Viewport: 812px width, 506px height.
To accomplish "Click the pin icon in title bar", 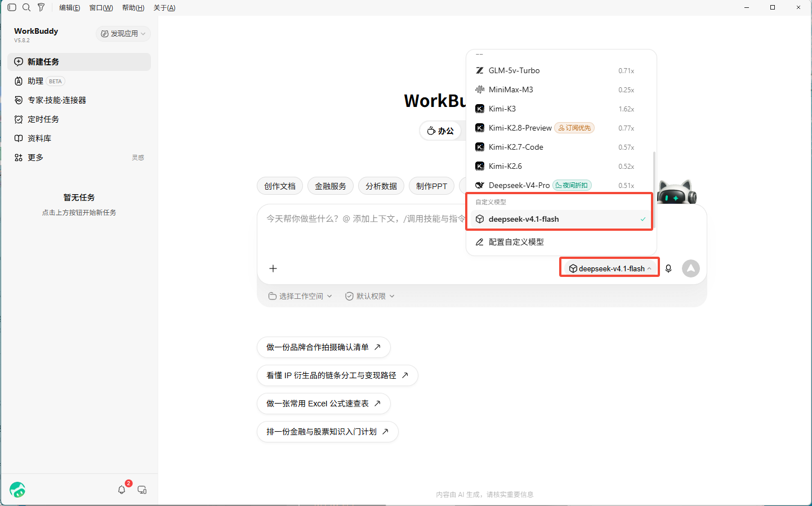I will [x=41, y=7].
